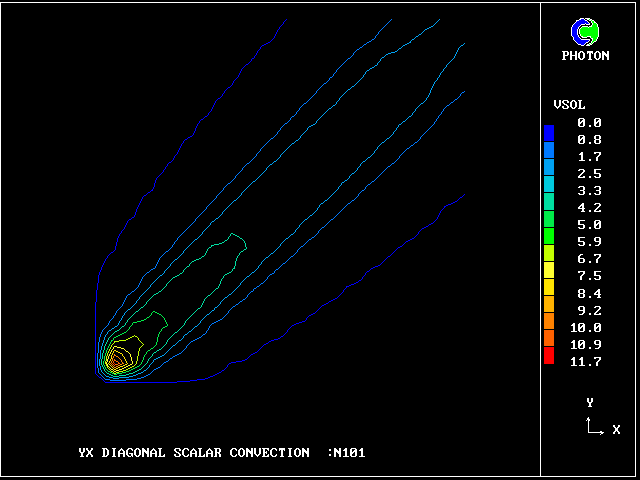Click the Y axis label
The height and width of the screenshot is (480, 640).
point(590,402)
